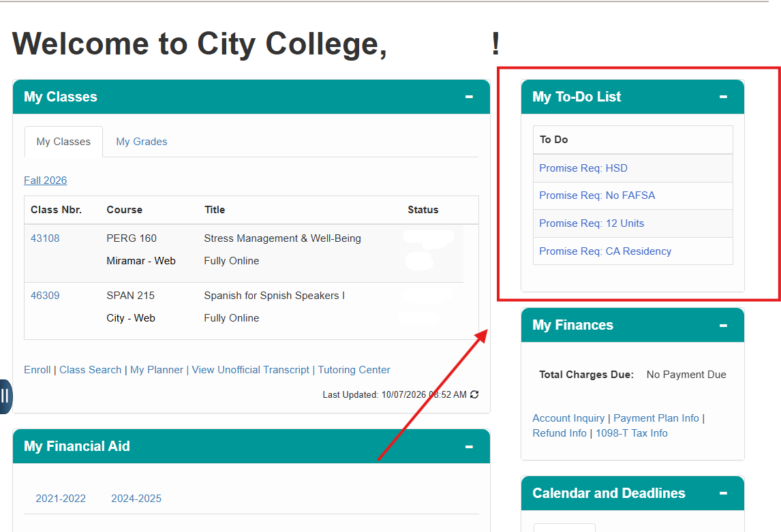Open Promise Req: 12 Units item
781x532 pixels.
[592, 223]
